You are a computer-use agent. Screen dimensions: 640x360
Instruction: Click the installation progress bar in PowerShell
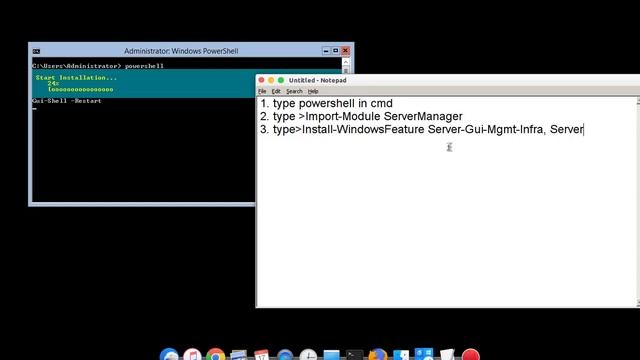coord(80,89)
